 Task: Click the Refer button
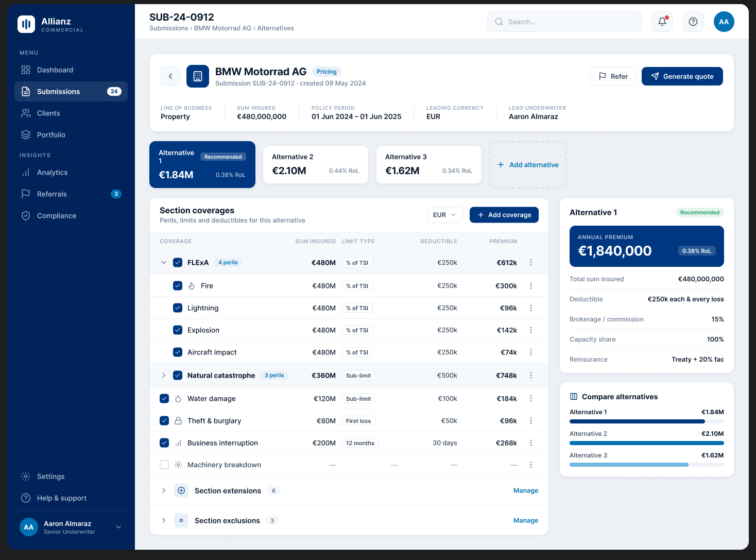[x=613, y=76]
